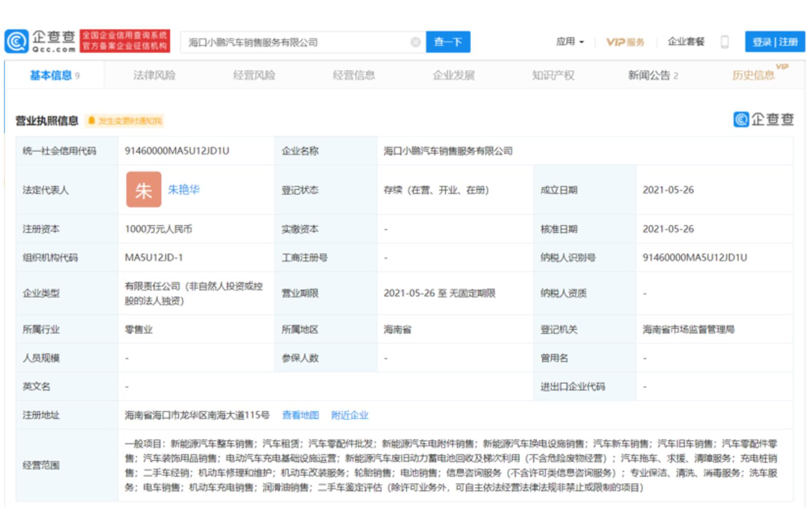812x526 pixels.
Task: Click the 经营范围 business scope paragraph
Action: click(451, 465)
